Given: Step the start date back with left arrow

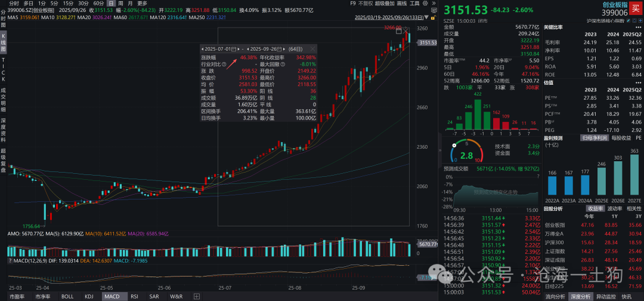Looking at the screenshot, I should [203, 48].
